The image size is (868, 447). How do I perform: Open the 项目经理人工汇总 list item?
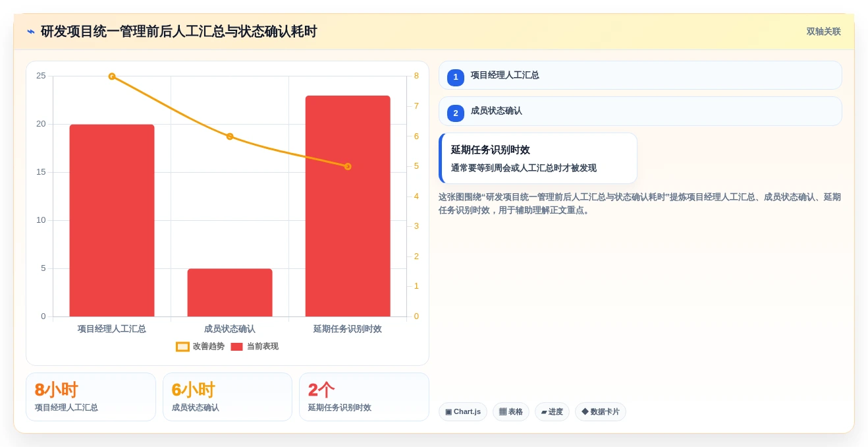640,75
